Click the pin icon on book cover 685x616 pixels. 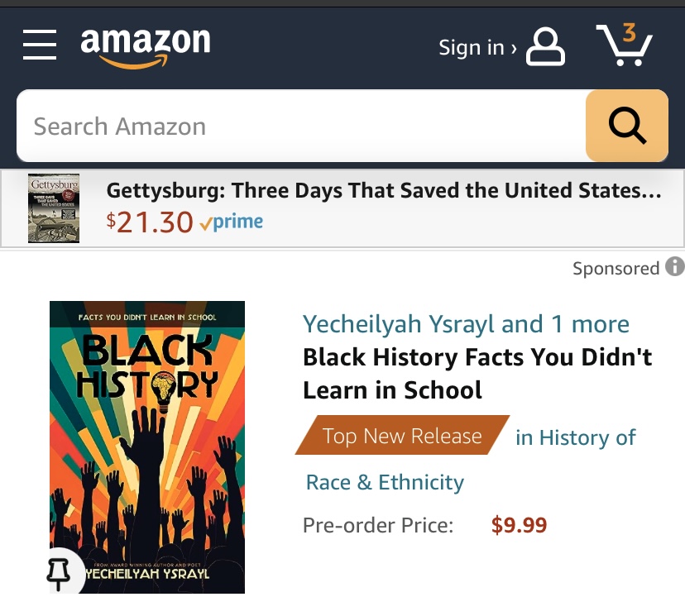click(x=58, y=572)
